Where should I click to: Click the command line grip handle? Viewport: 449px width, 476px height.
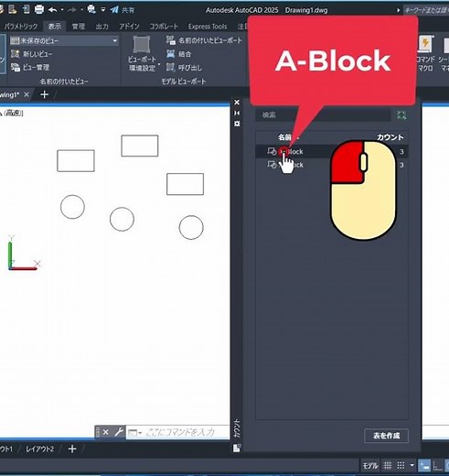pyautogui.click(x=98, y=432)
